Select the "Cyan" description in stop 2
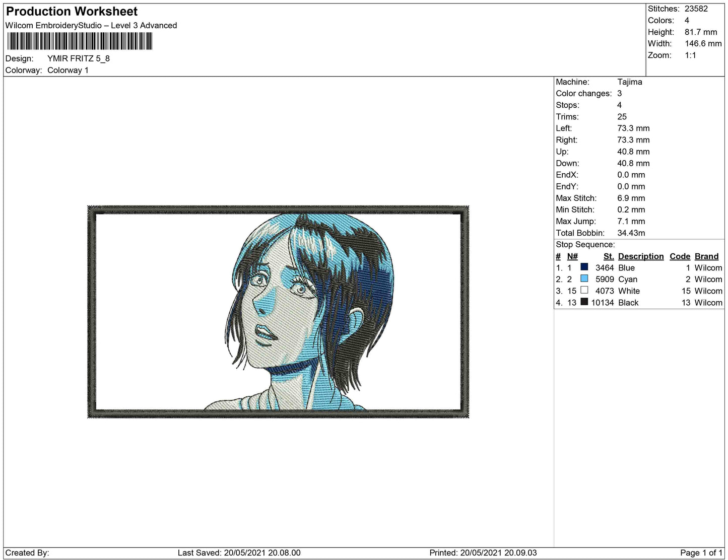 628,279
